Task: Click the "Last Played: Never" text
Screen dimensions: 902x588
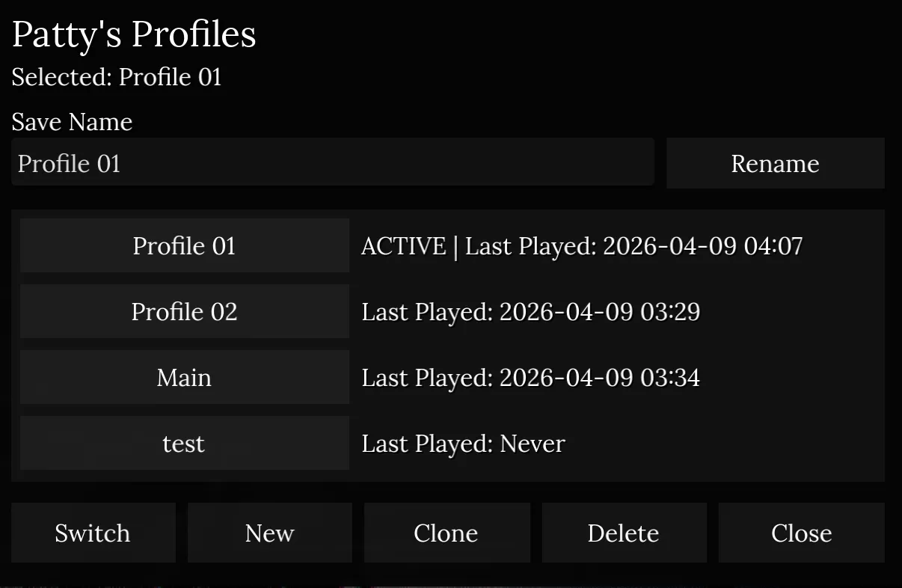Action: coord(464,444)
